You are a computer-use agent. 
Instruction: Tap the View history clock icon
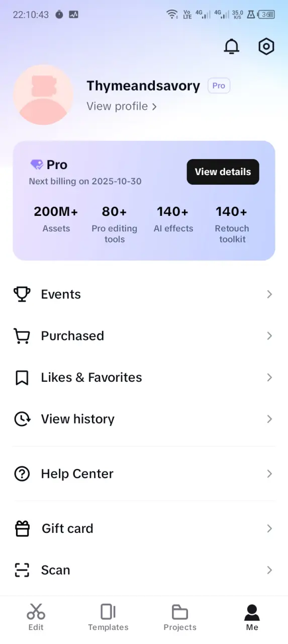pos(22,419)
